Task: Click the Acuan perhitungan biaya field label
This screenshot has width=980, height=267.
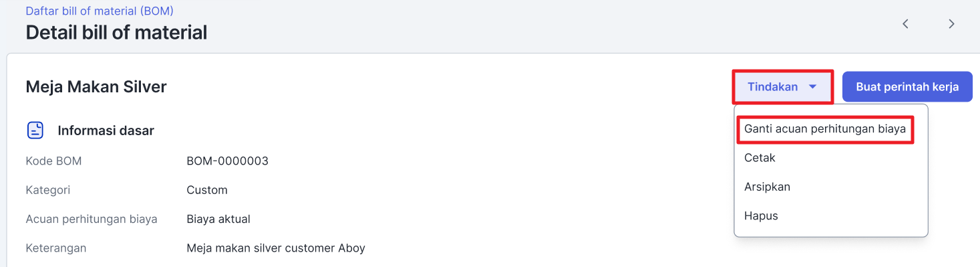Action: pyautogui.click(x=92, y=219)
